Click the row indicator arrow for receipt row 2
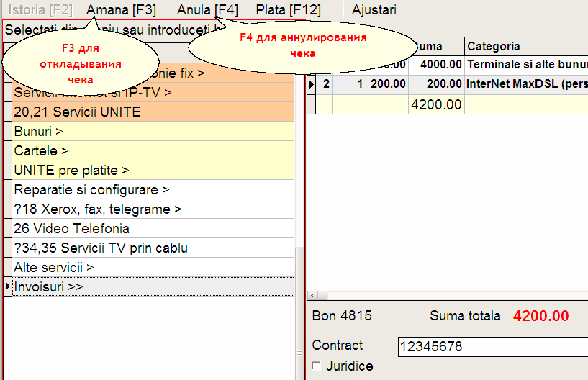Viewport: 588px width, 380px height. [312, 84]
